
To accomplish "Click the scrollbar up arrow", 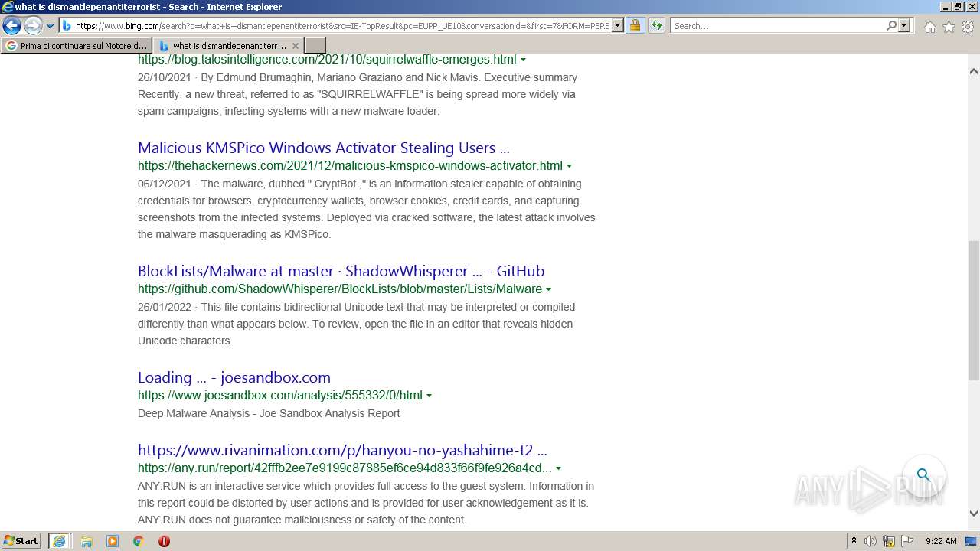I will point(974,71).
